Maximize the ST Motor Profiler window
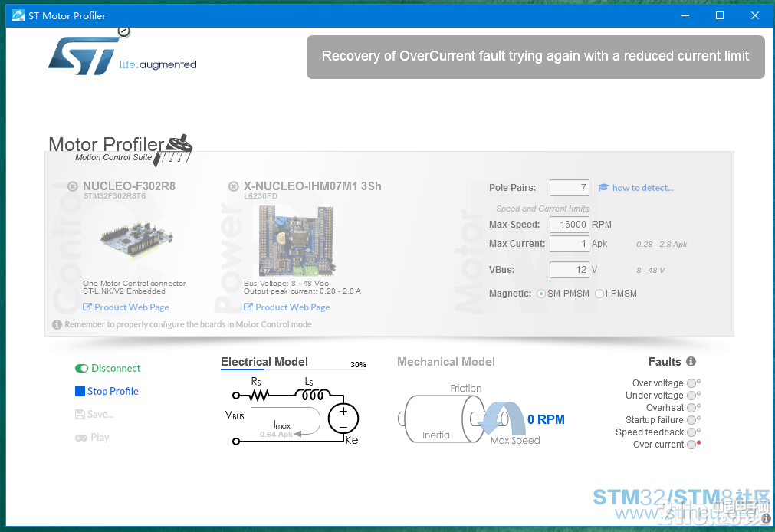 720,15
